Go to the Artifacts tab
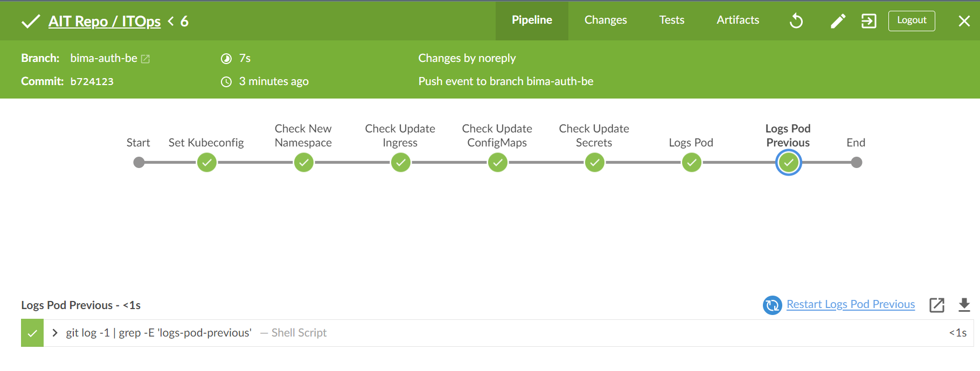 [738, 20]
